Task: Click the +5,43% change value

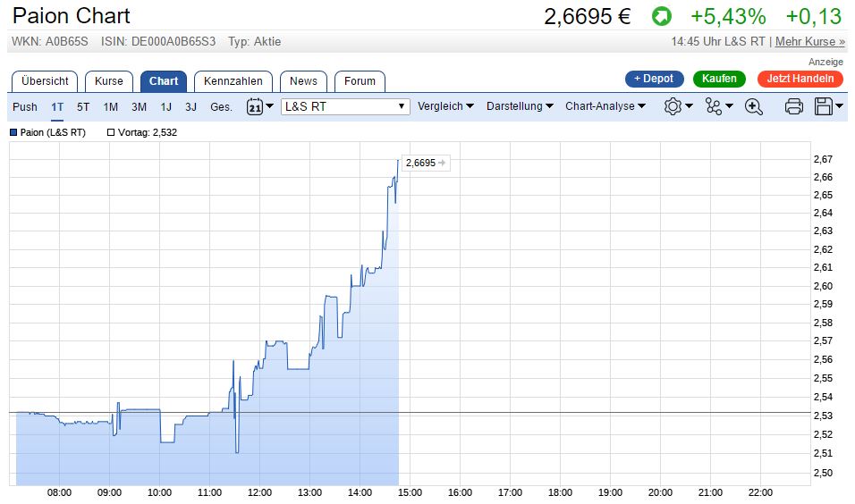Action: tap(729, 16)
